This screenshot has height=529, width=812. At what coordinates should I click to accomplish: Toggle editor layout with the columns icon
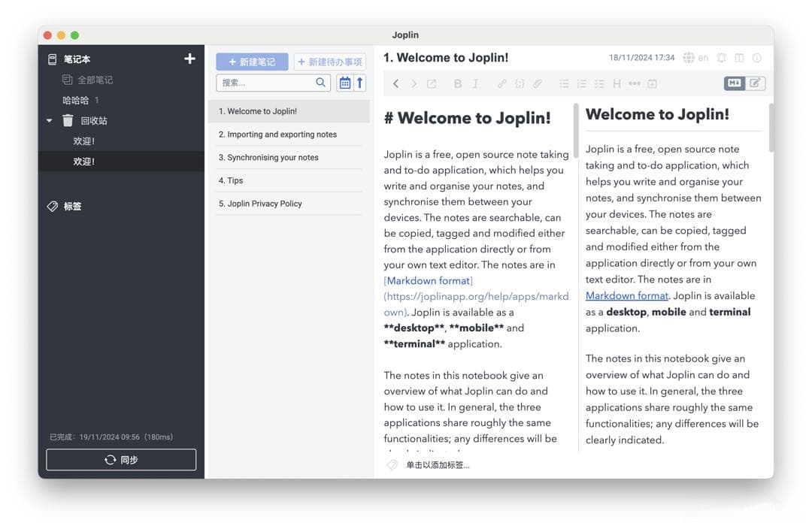point(740,57)
